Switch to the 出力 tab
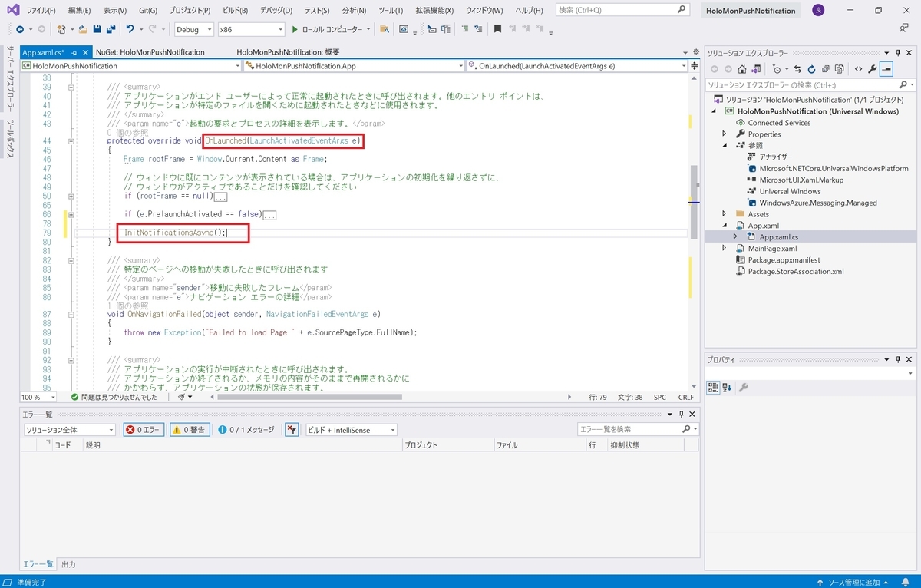This screenshot has height=588, width=921. [68, 564]
